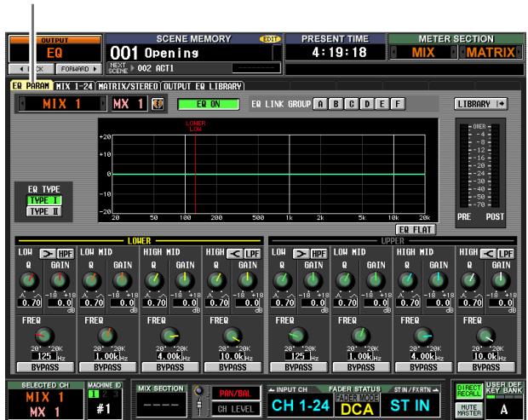Click the 001 Opening scene name field
Viewport: 528px width, 420px height.
coord(189,53)
